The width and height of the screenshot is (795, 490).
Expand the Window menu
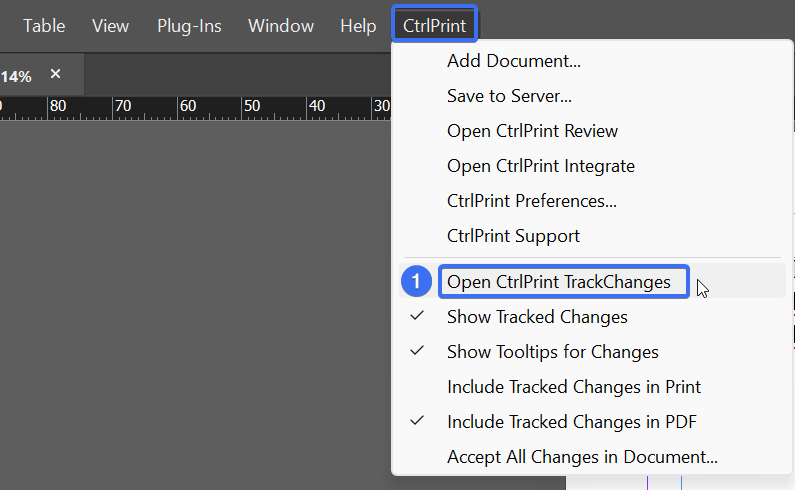click(281, 25)
